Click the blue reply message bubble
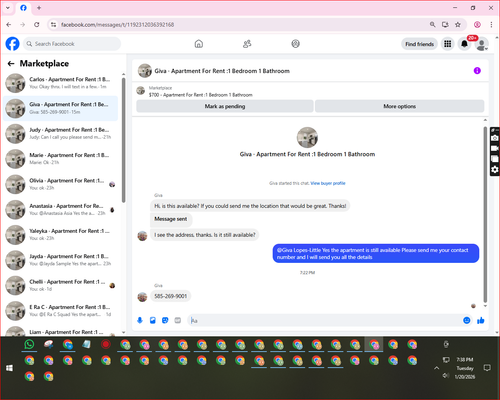This screenshot has height=400, width=500. pyautogui.click(x=376, y=254)
